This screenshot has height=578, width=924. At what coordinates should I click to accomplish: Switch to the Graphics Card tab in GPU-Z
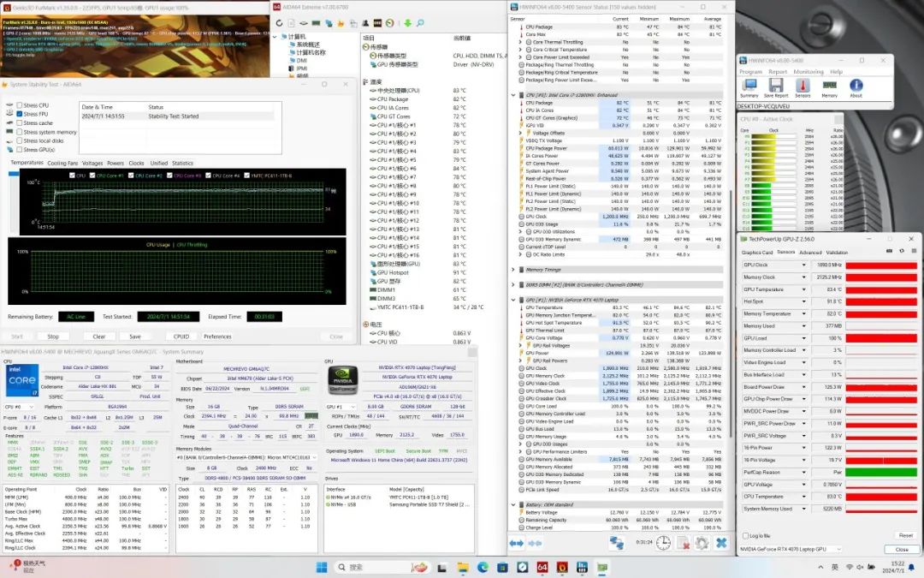tap(756, 253)
